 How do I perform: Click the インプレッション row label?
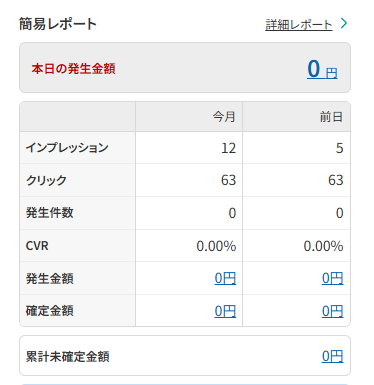(x=67, y=147)
